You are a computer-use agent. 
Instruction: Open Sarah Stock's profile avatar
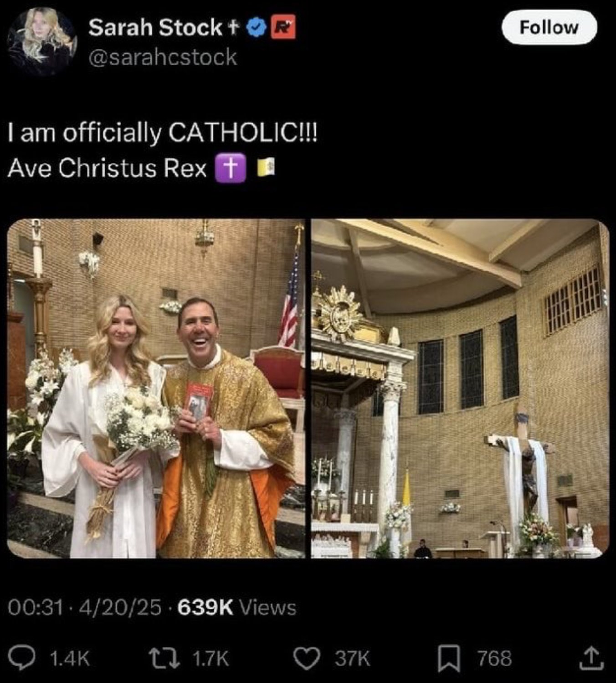42,41
